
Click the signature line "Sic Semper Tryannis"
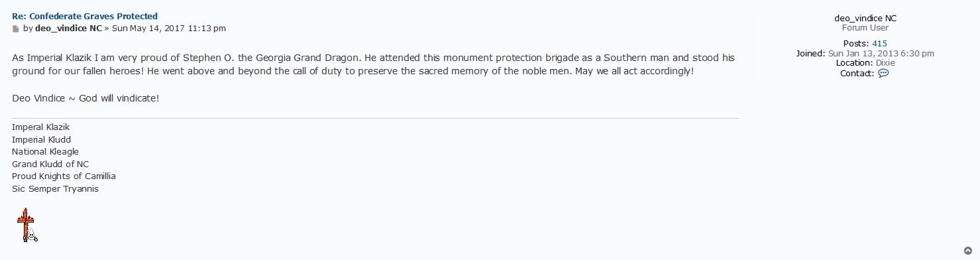coord(55,189)
